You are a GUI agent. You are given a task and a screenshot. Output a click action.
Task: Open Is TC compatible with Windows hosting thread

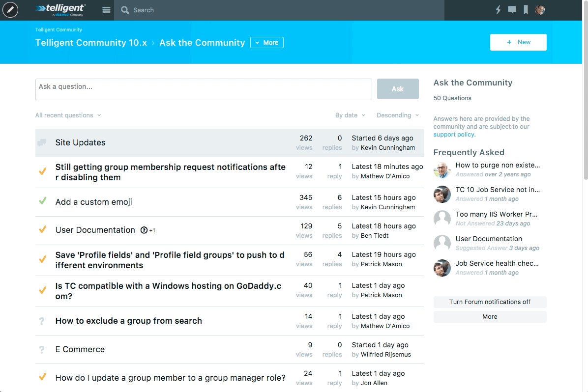pos(168,291)
